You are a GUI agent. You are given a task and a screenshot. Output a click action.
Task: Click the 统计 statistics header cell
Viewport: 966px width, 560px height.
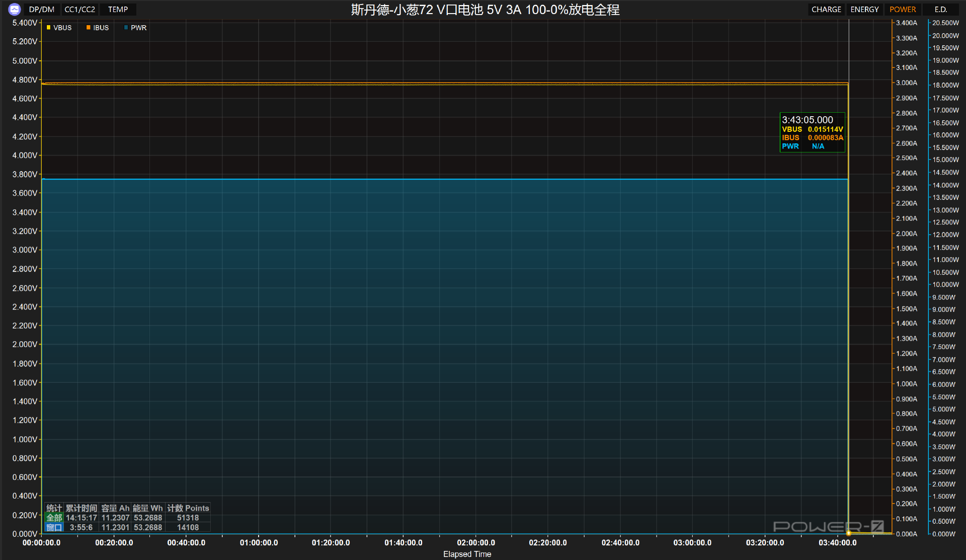pyautogui.click(x=54, y=508)
